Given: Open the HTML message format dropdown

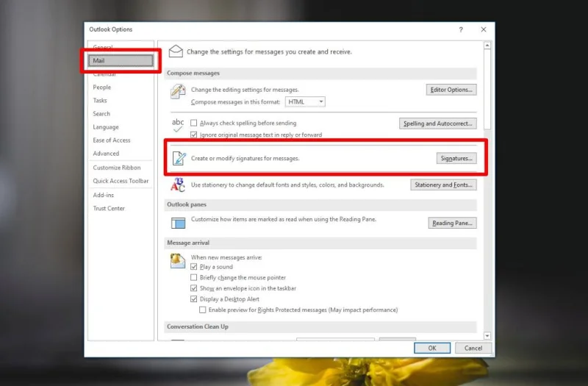Looking at the screenshot, I should pyautogui.click(x=305, y=101).
